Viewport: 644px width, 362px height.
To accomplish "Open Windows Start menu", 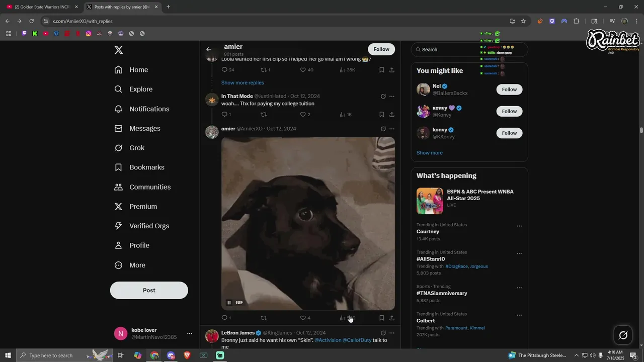I will click(x=8, y=355).
